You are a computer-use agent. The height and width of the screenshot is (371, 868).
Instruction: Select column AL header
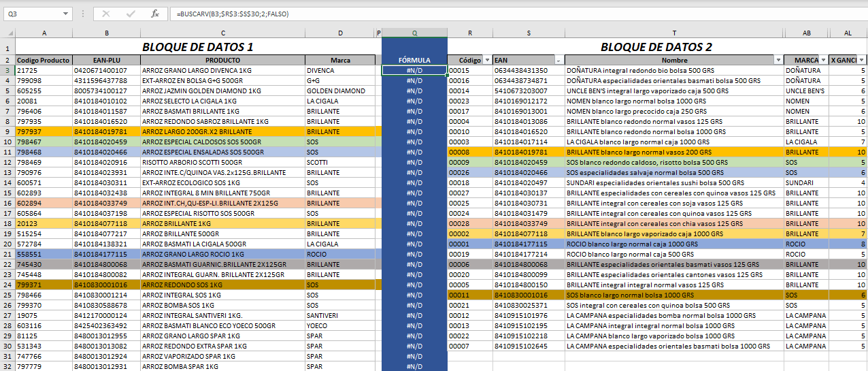(x=848, y=33)
